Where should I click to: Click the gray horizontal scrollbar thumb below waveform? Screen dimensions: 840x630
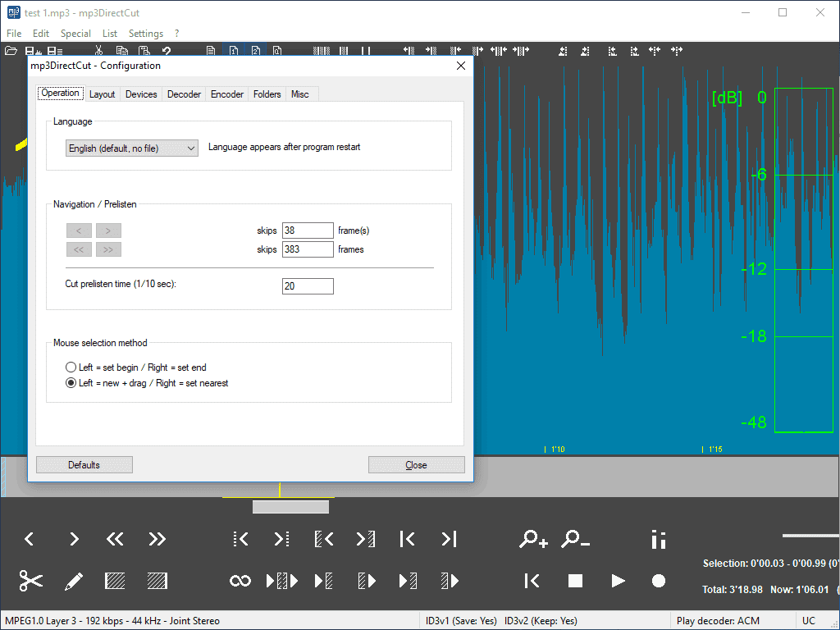pyautogui.click(x=291, y=507)
